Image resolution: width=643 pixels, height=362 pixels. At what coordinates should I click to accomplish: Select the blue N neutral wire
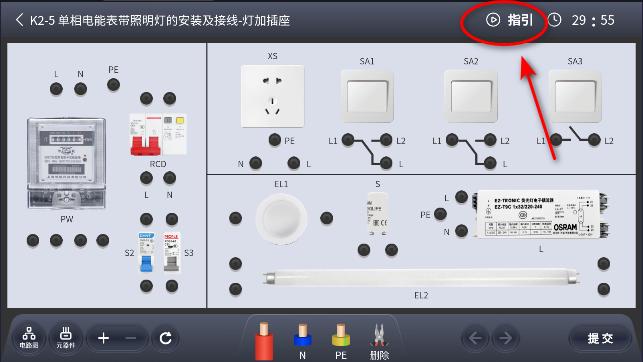coord(303,341)
